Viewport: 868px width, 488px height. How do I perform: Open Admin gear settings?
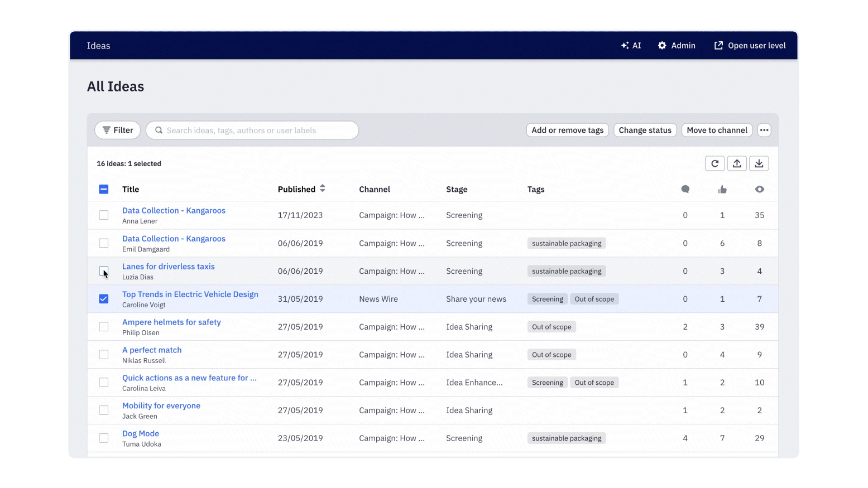click(x=677, y=46)
